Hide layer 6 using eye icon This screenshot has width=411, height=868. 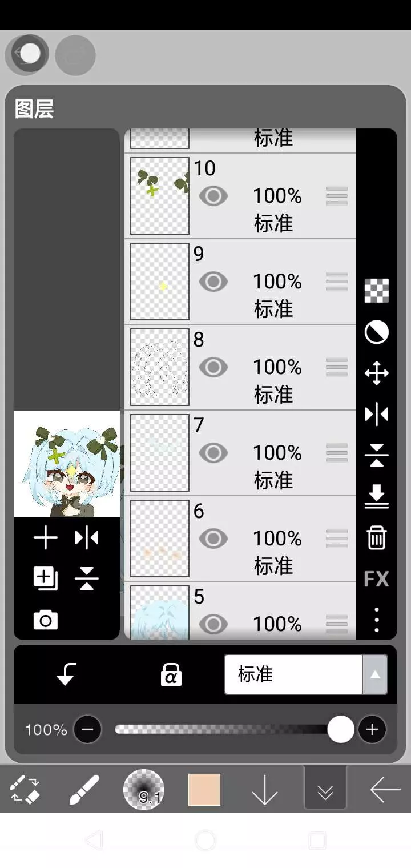click(x=213, y=539)
